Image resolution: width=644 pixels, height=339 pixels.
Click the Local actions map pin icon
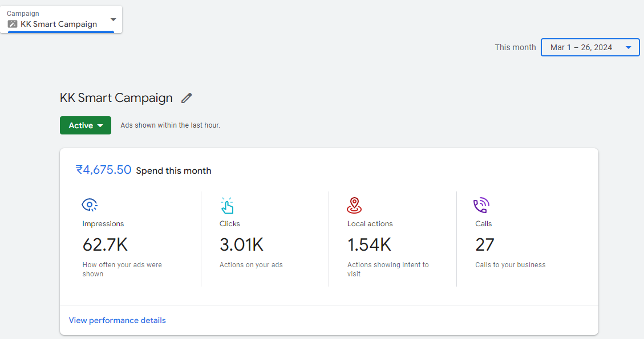(x=354, y=205)
